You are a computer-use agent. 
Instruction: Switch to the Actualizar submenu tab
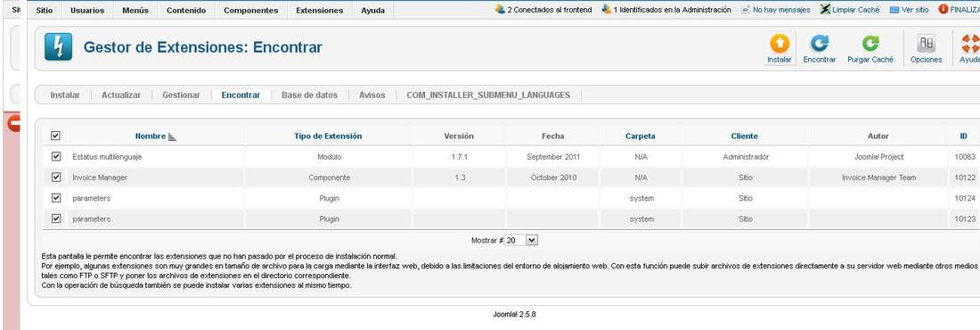click(x=121, y=95)
